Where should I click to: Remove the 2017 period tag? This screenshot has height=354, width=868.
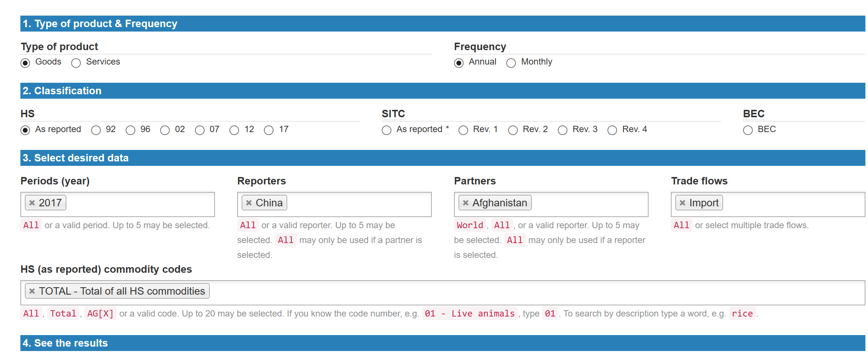(32, 203)
